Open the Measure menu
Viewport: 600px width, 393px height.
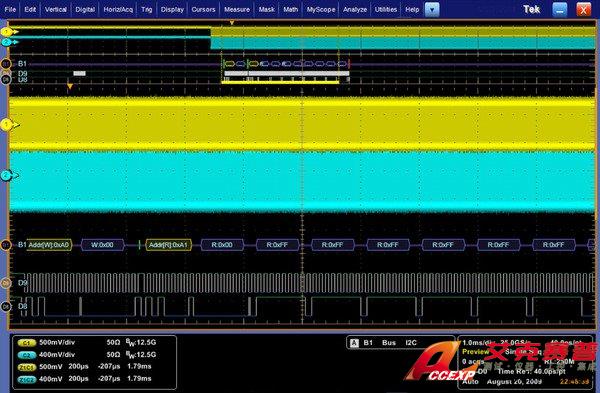(237, 10)
